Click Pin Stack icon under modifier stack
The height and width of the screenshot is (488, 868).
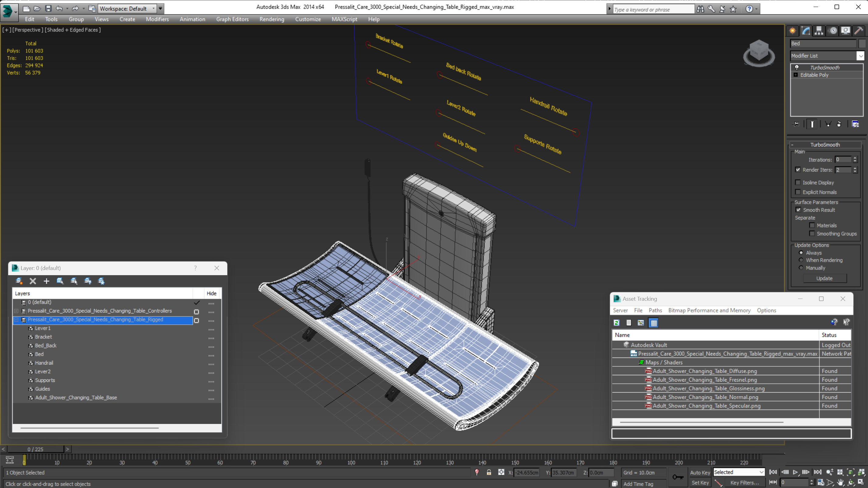(x=796, y=124)
